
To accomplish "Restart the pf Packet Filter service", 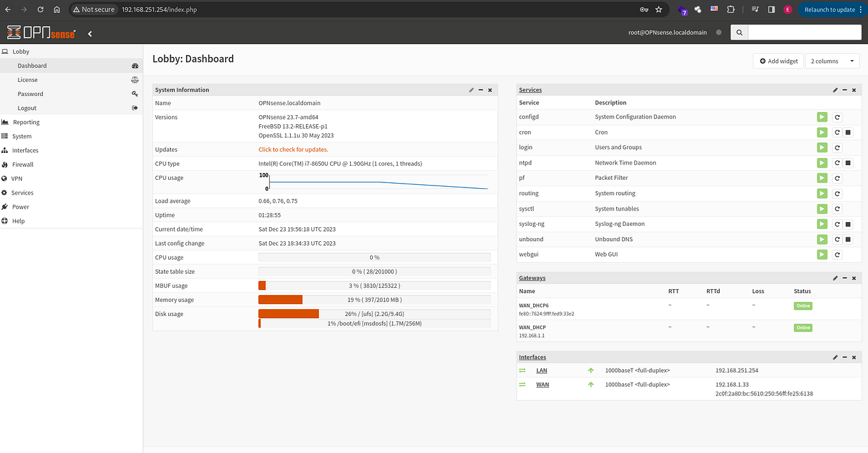I will [837, 179].
